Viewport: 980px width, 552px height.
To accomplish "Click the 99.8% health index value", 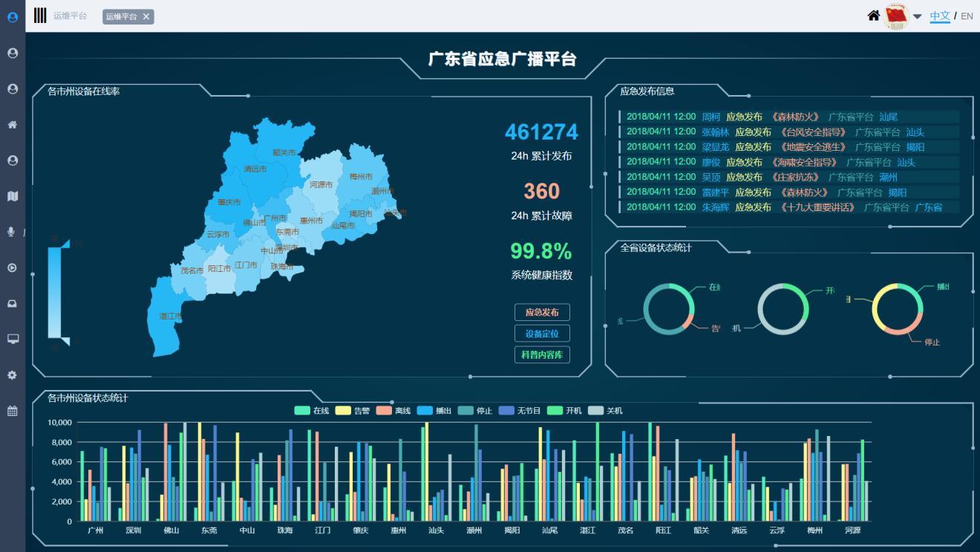I will tap(541, 251).
